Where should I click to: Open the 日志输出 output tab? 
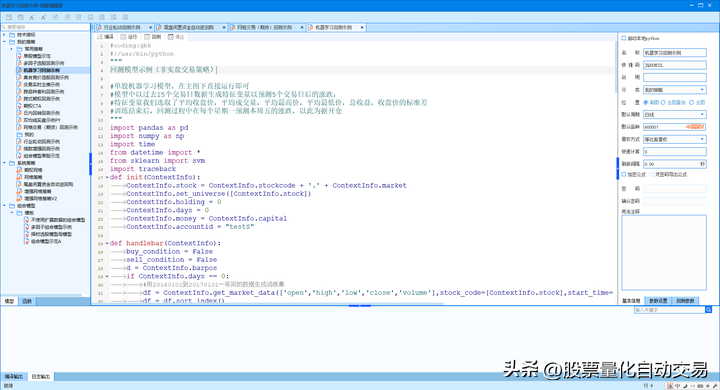pyautogui.click(x=40, y=377)
